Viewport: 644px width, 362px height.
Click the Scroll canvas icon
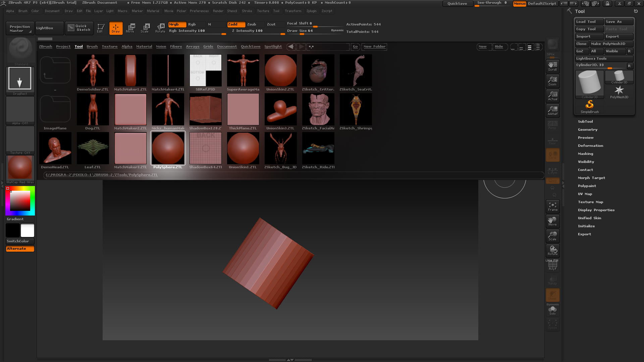552,66
